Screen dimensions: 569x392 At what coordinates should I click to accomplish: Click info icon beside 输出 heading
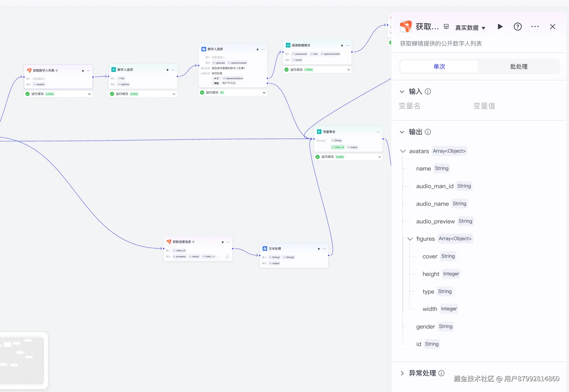pos(428,132)
